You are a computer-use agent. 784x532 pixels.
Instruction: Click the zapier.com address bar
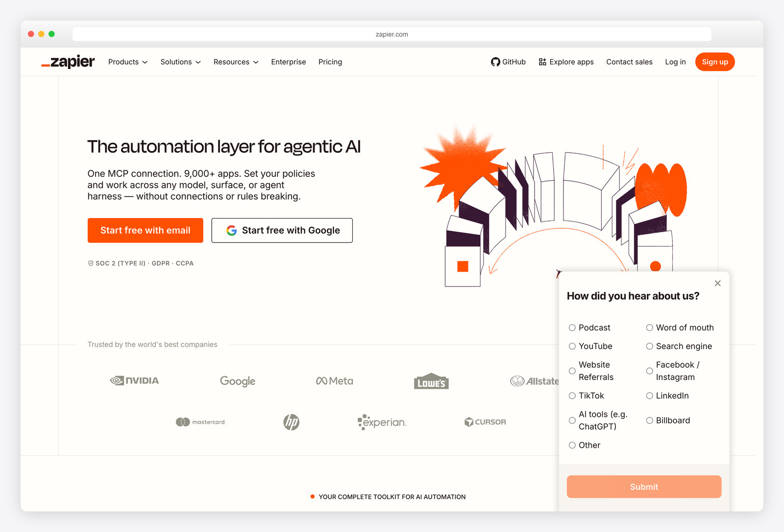(392, 34)
